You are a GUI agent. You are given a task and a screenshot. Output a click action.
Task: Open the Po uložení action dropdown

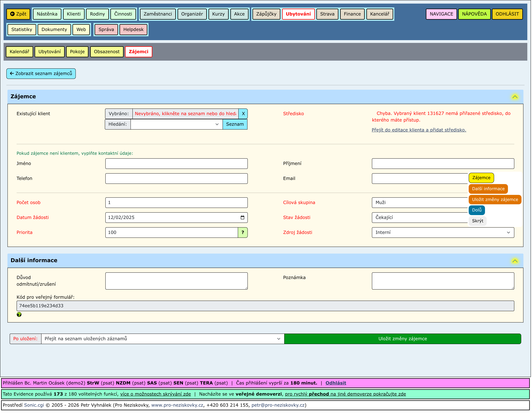pos(163,339)
